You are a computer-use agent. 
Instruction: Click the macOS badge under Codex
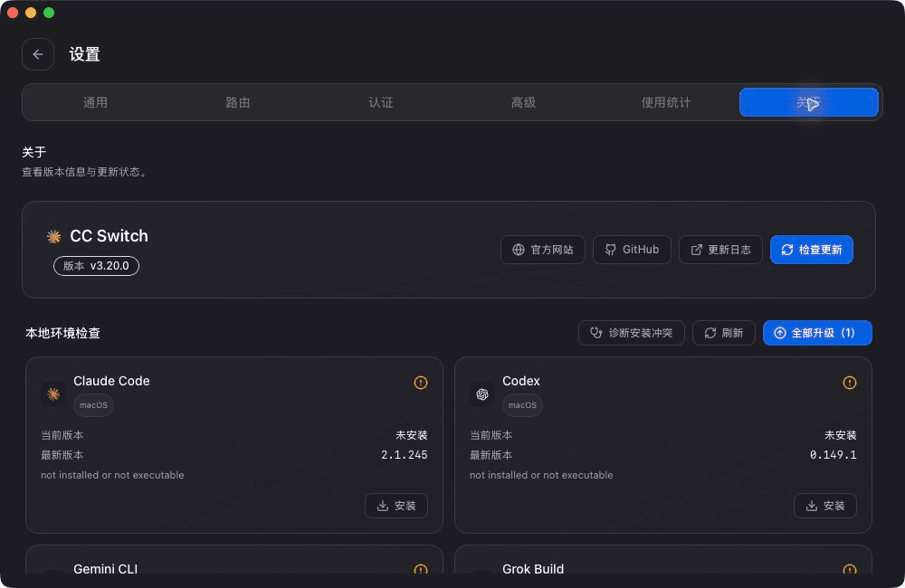(522, 405)
